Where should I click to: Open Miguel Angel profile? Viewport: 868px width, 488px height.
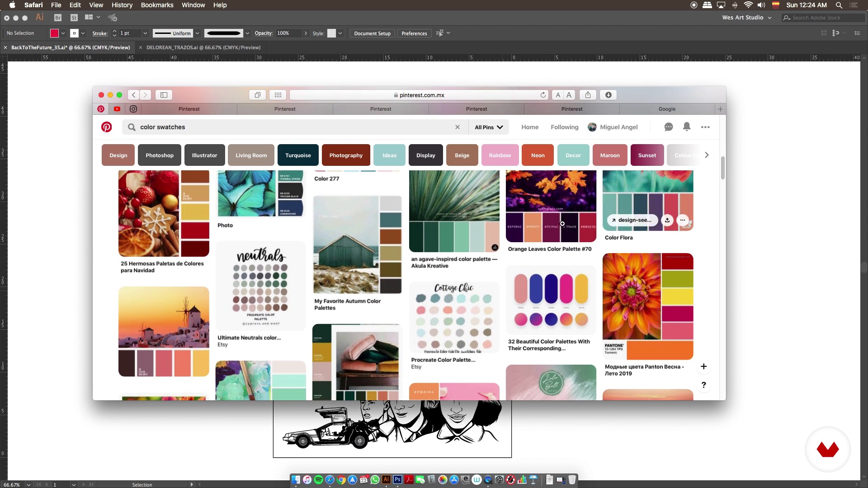[613, 127]
